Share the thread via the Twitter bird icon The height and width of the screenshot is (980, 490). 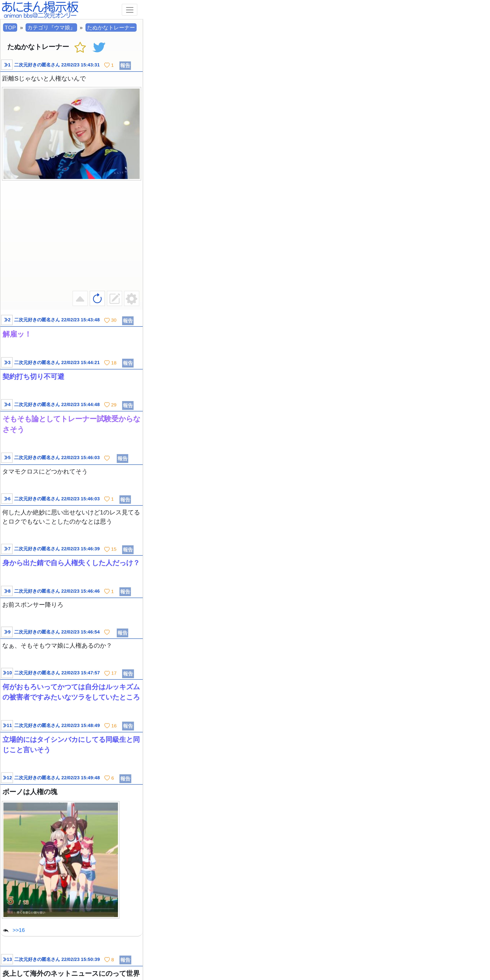(x=99, y=47)
